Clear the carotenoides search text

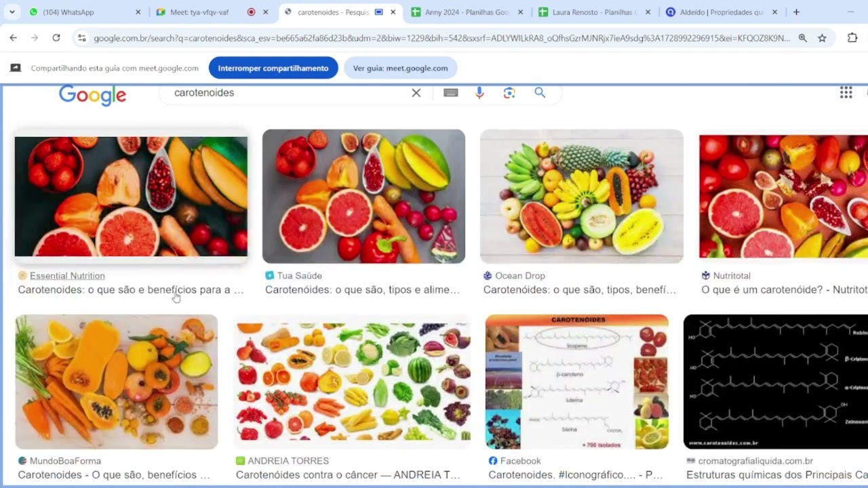[416, 93]
